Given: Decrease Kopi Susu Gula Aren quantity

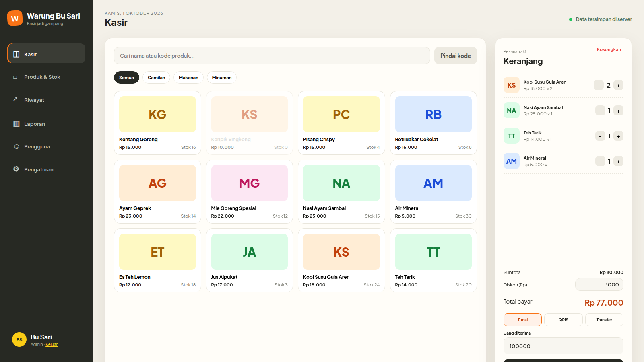Looking at the screenshot, I should [599, 85].
